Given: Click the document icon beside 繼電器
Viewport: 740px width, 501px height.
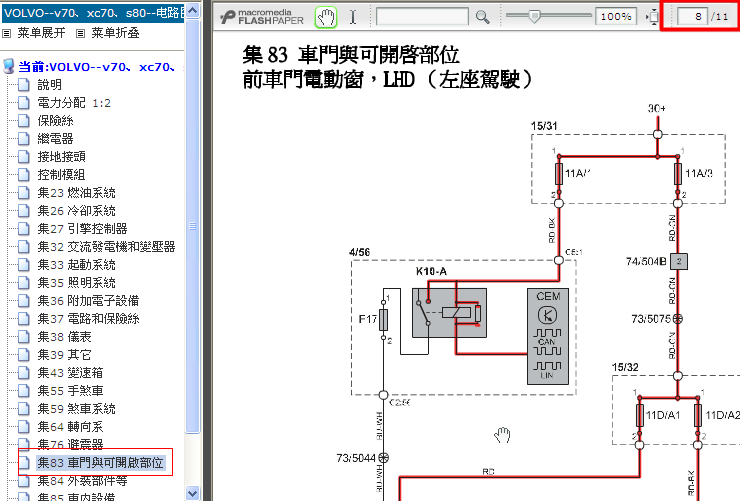Looking at the screenshot, I should (24, 139).
